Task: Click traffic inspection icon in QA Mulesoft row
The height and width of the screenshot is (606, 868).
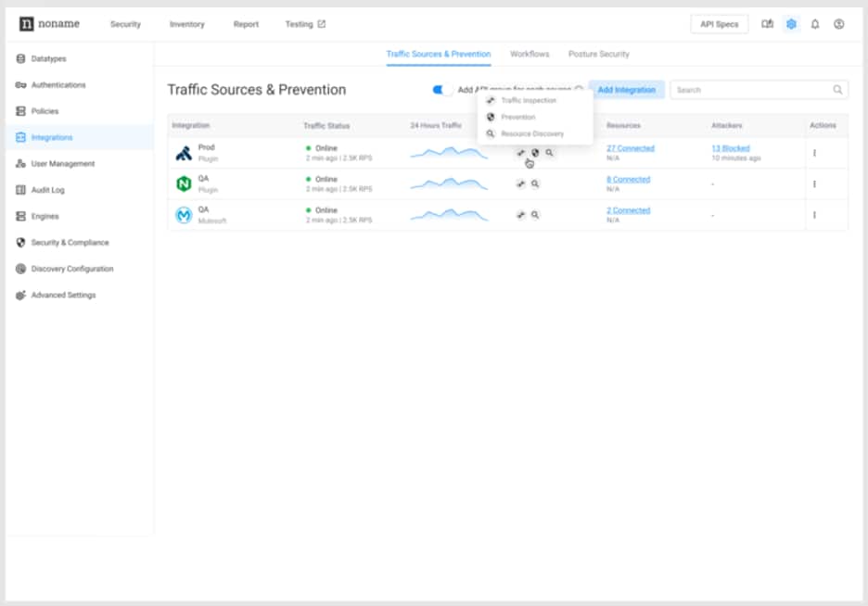Action: pyautogui.click(x=521, y=215)
